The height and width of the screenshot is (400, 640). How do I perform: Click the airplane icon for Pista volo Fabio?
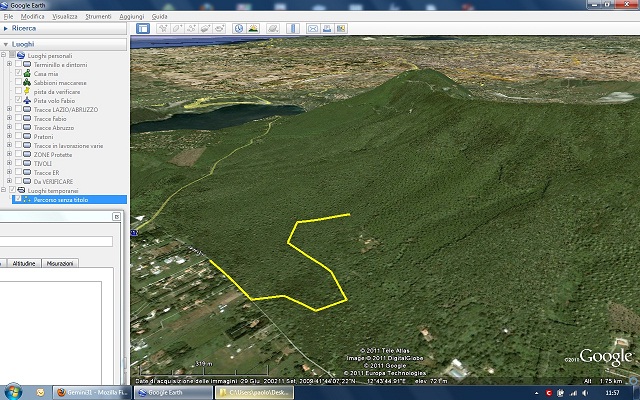click(27, 100)
